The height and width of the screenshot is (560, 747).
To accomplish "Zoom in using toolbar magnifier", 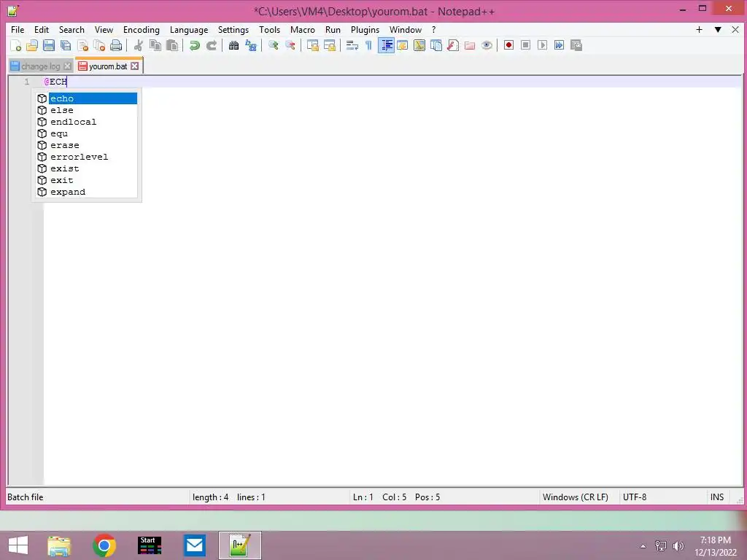I will point(273,45).
